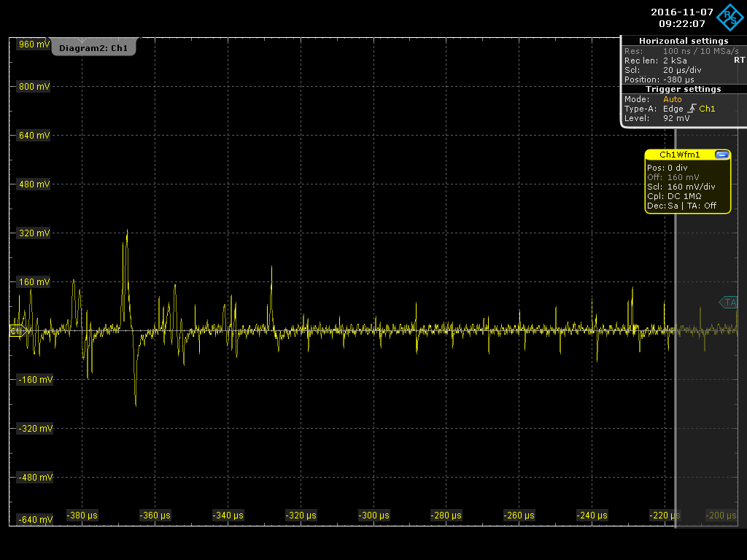Click the Auto trigger mode value
The height and width of the screenshot is (560, 747).
click(x=672, y=99)
